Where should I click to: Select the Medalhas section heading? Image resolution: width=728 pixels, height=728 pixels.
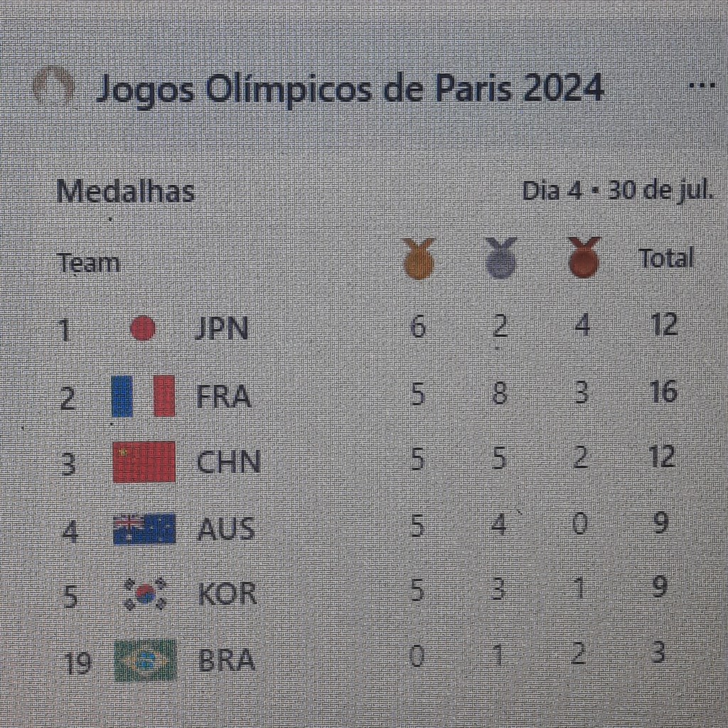(125, 192)
